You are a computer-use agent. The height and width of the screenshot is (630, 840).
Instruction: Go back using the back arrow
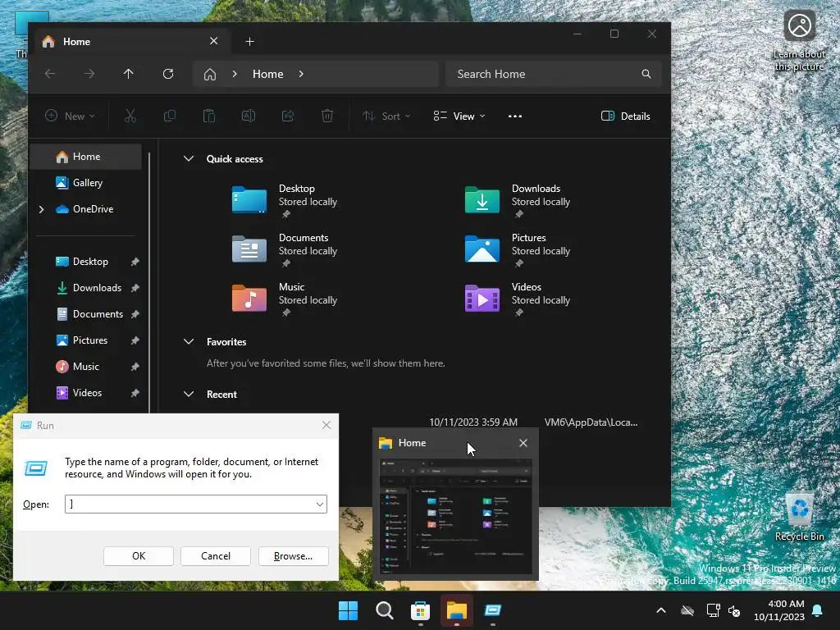click(x=50, y=74)
